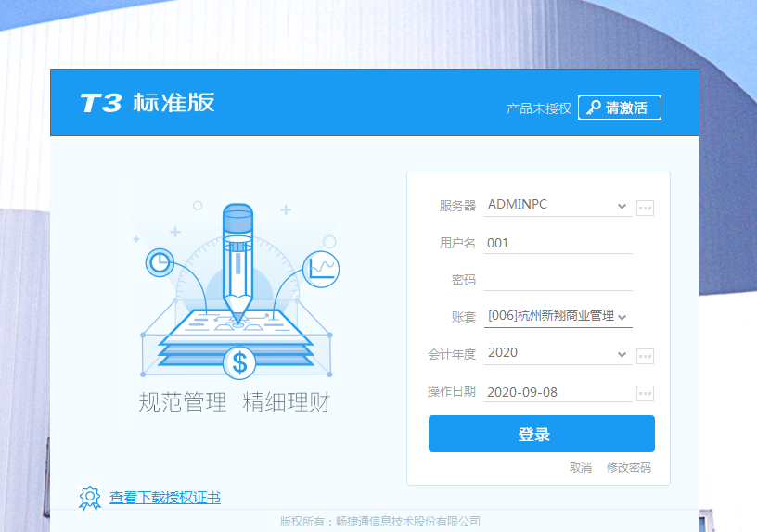Click the certificate badge gear icon

[90, 499]
